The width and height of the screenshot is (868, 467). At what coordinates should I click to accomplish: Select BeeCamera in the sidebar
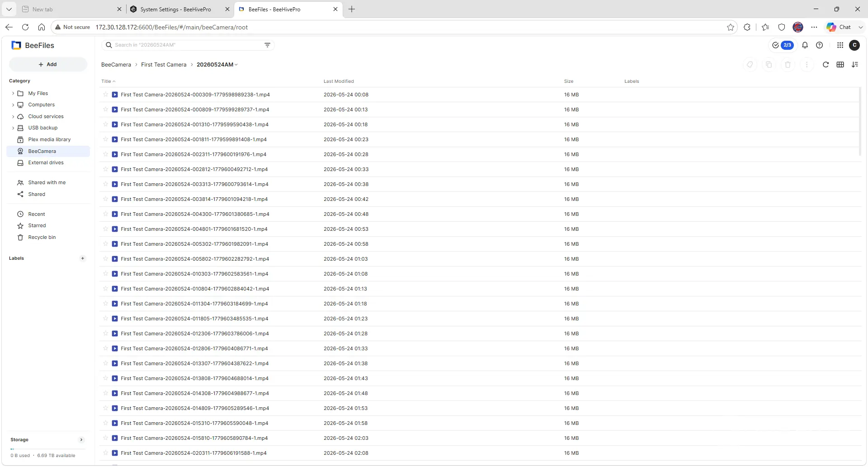(x=48, y=151)
